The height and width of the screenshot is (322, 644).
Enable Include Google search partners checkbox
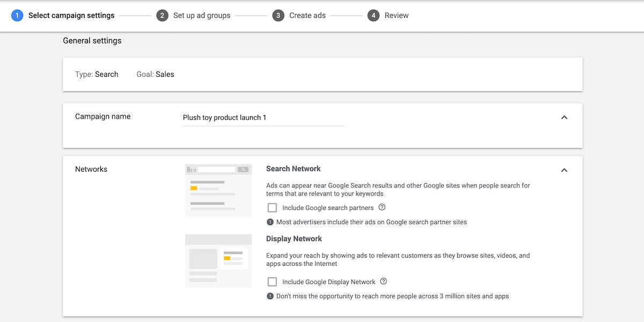click(272, 208)
